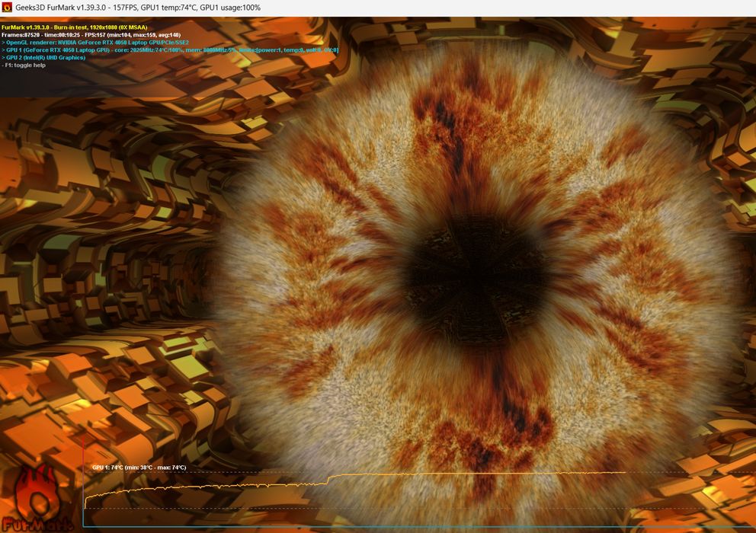Viewport: 756px width, 533px height.
Task: Click the 'OpenGL renderer: NVIDIA GeForce RTX 4050' line
Action: [x=95, y=43]
